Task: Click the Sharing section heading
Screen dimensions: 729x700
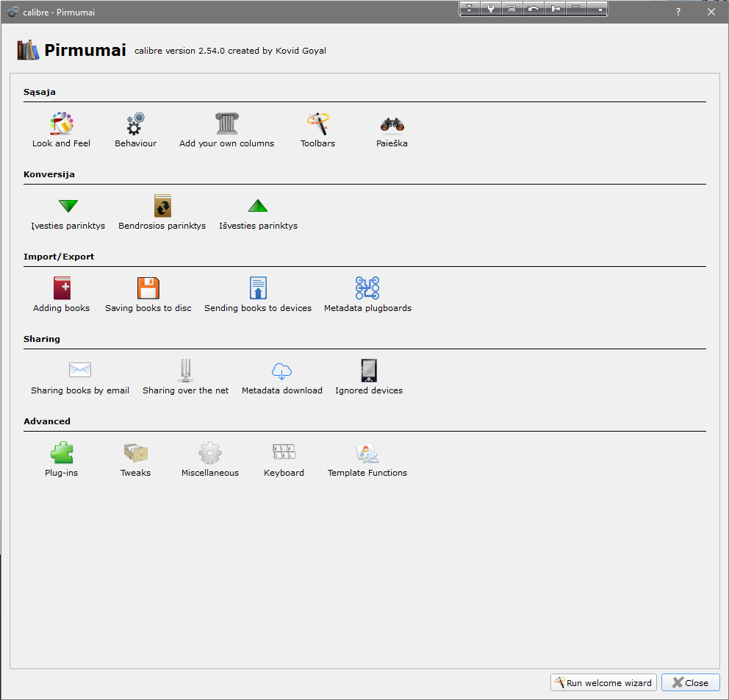Action: point(42,339)
